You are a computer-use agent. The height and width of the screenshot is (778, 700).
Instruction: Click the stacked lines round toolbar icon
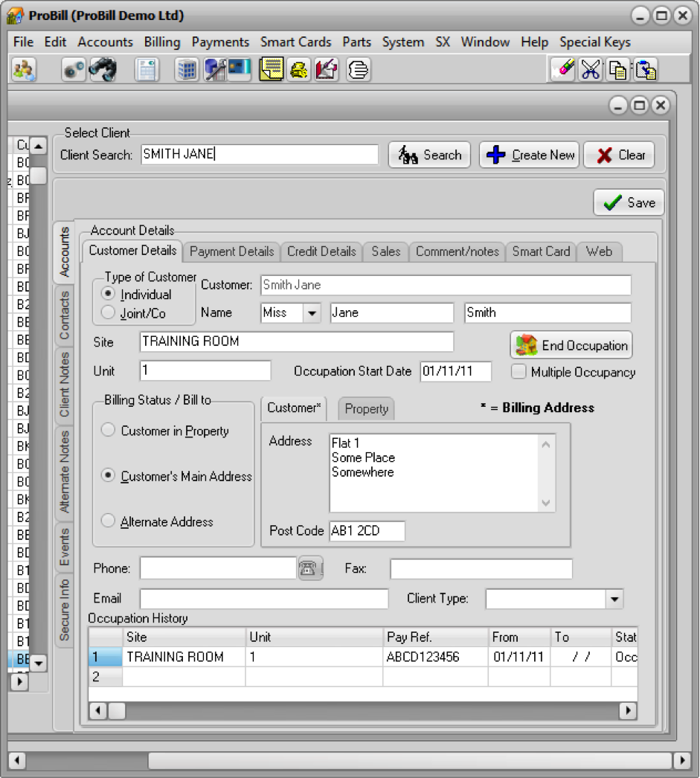[x=359, y=69]
